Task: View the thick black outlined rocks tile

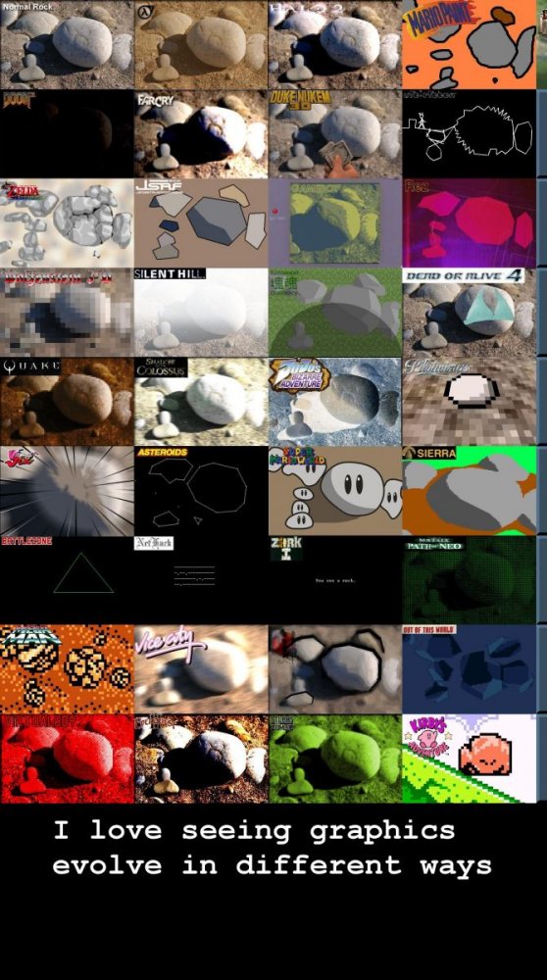Action: pos(335,669)
